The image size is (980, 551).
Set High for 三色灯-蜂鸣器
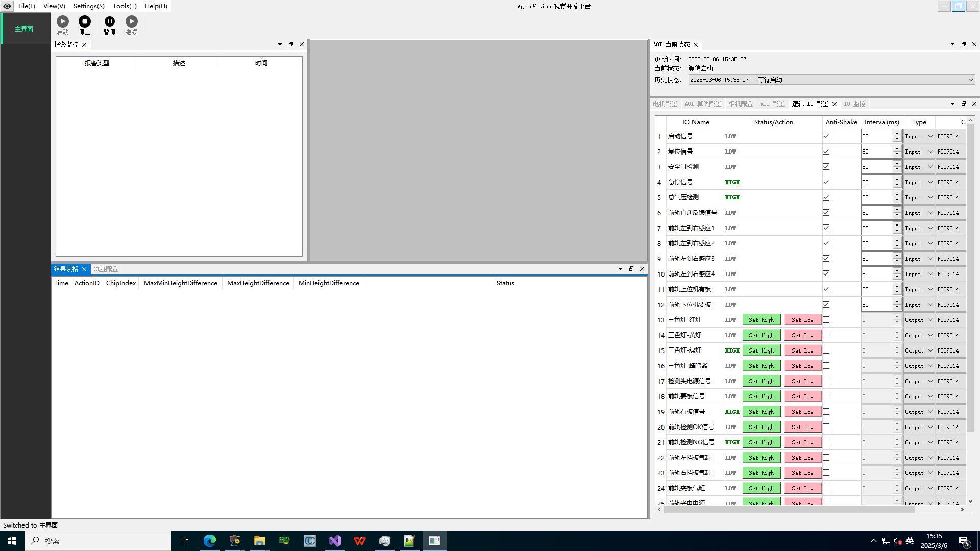[x=762, y=366]
